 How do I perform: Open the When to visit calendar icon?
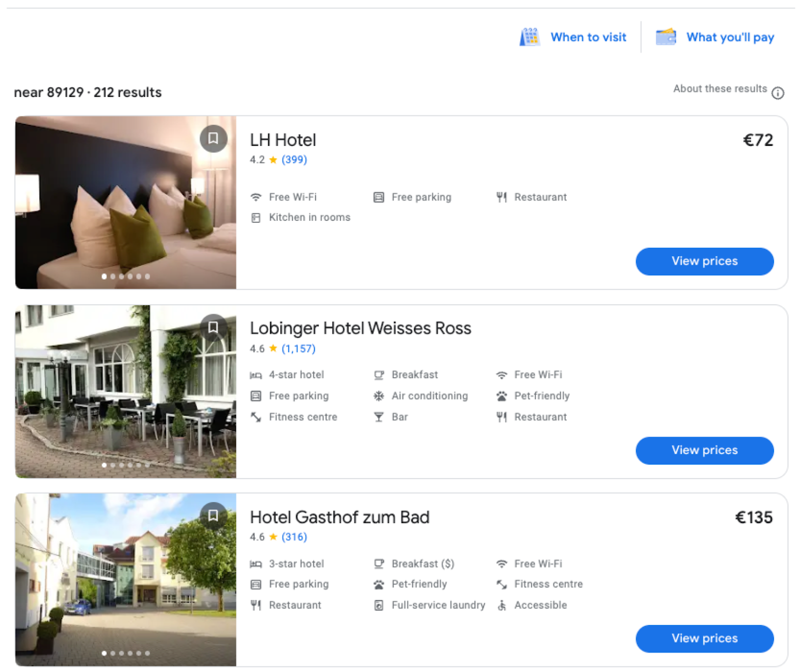click(x=529, y=37)
